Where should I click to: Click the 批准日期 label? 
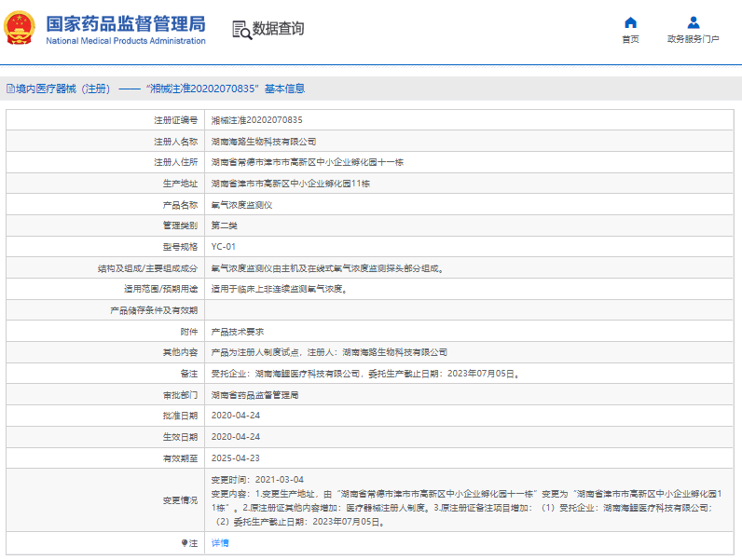click(x=180, y=416)
